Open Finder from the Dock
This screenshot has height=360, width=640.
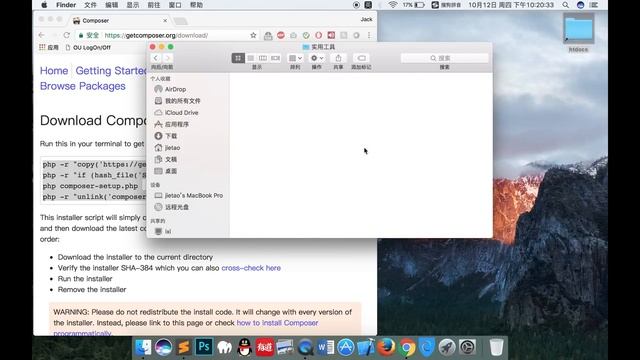click(x=143, y=347)
